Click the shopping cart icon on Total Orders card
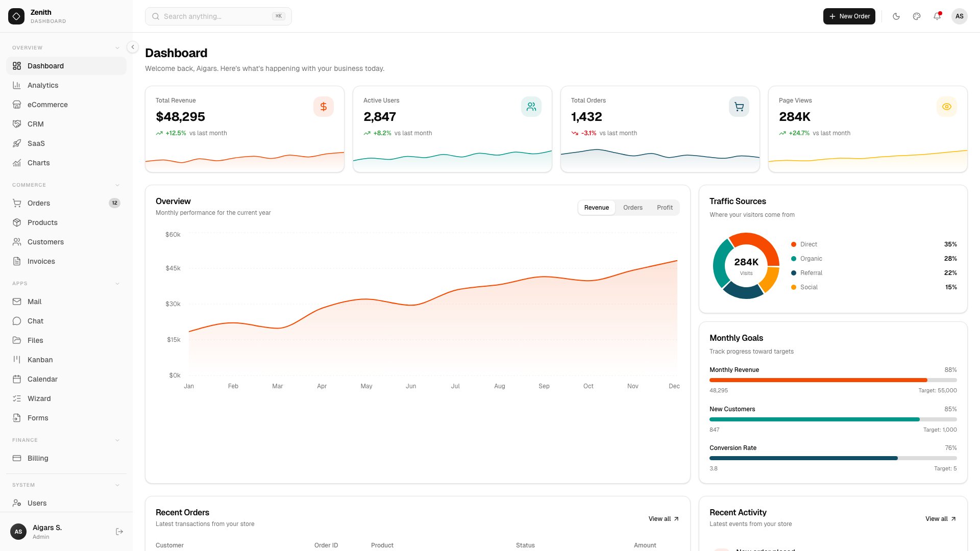Viewport: 980px width, 551px height. (x=739, y=107)
